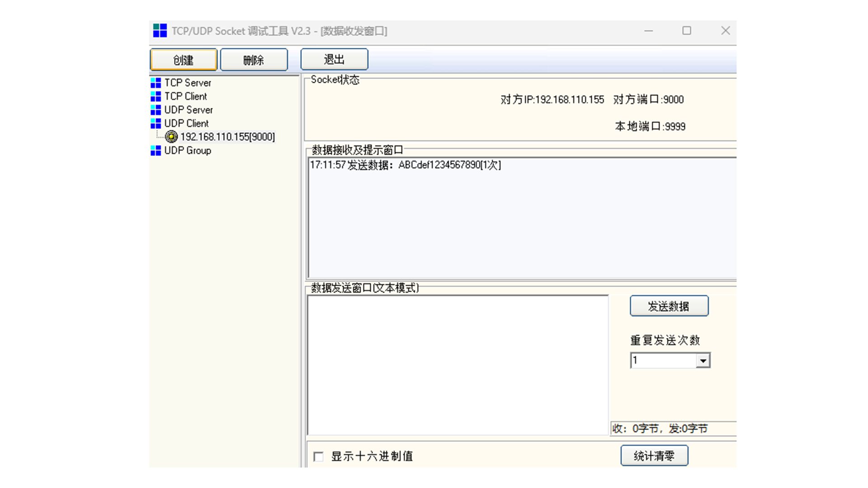Click the UDP Client tree icon
The width and height of the screenshot is (868, 488).
point(156,123)
